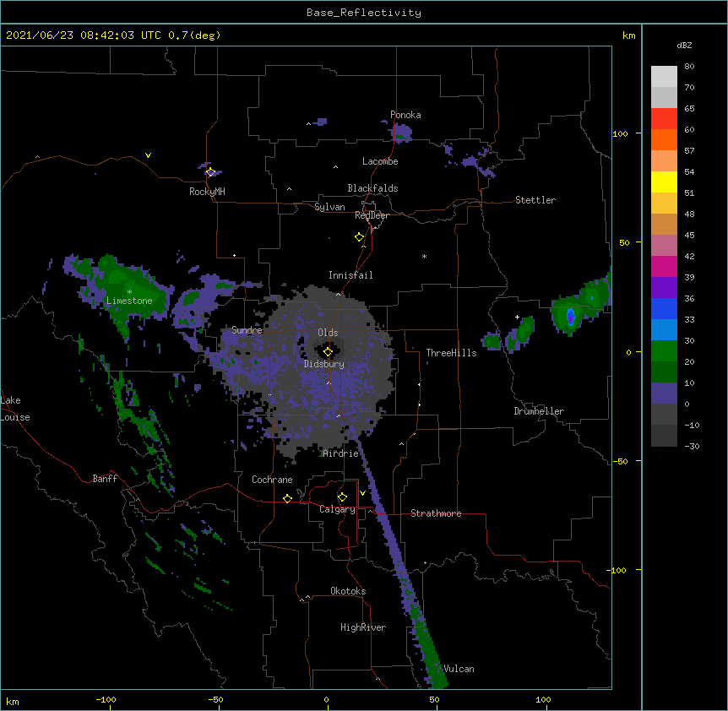Image resolution: width=728 pixels, height=711 pixels.
Task: Click the Ponoka city label
Action: [x=405, y=115]
